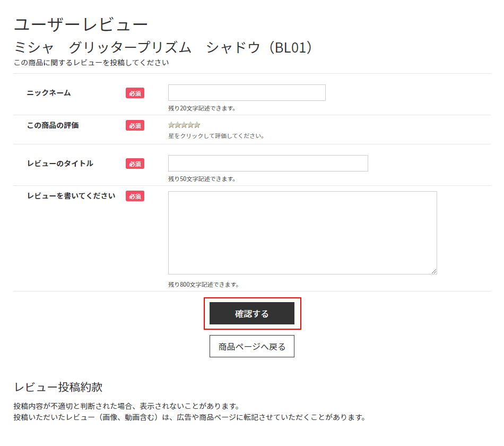Click the hint 残り800文字記述できます。
The height and width of the screenshot is (446, 504).
[204, 285]
